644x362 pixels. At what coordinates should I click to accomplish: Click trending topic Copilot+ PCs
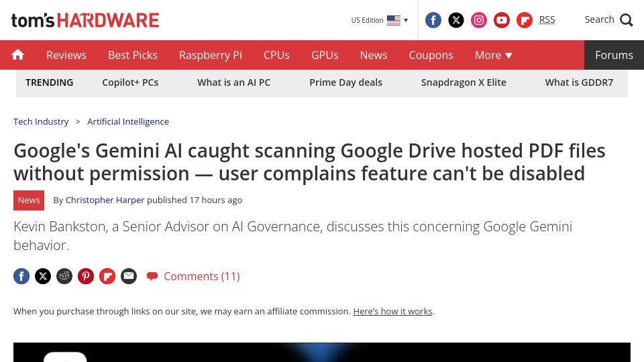coord(130,82)
